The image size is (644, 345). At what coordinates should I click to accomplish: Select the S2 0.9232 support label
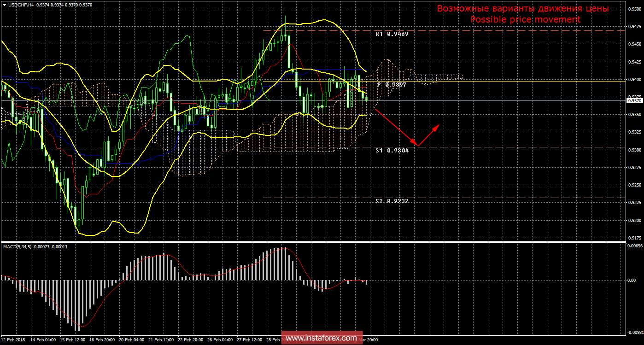click(x=392, y=201)
